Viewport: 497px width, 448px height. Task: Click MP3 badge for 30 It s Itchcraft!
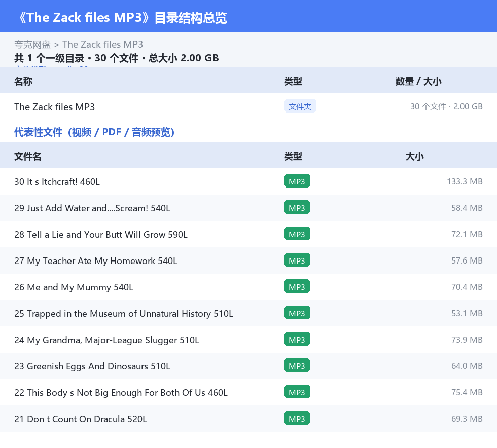pos(297,181)
